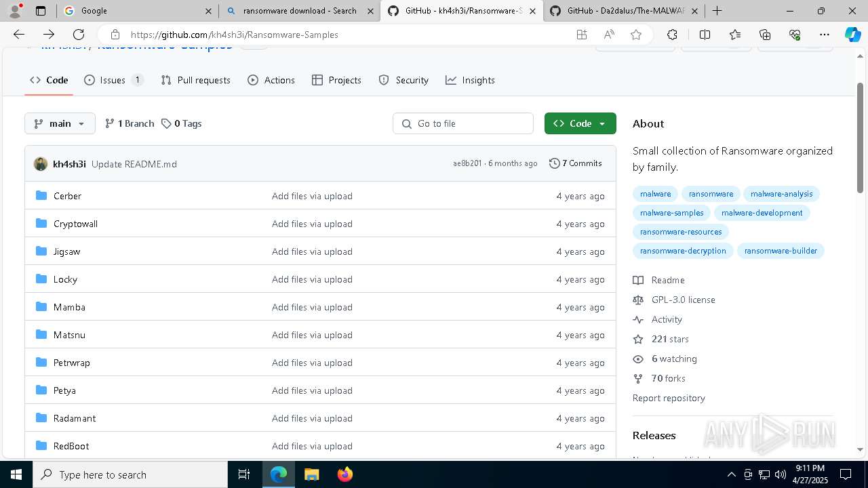Open the app available icon in address bar
The image size is (868, 488).
(x=581, y=35)
